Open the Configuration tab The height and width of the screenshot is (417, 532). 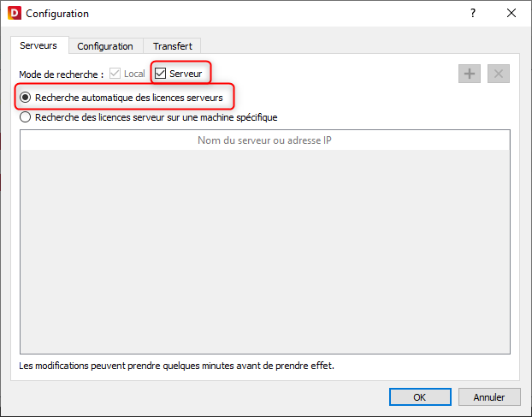(x=105, y=46)
